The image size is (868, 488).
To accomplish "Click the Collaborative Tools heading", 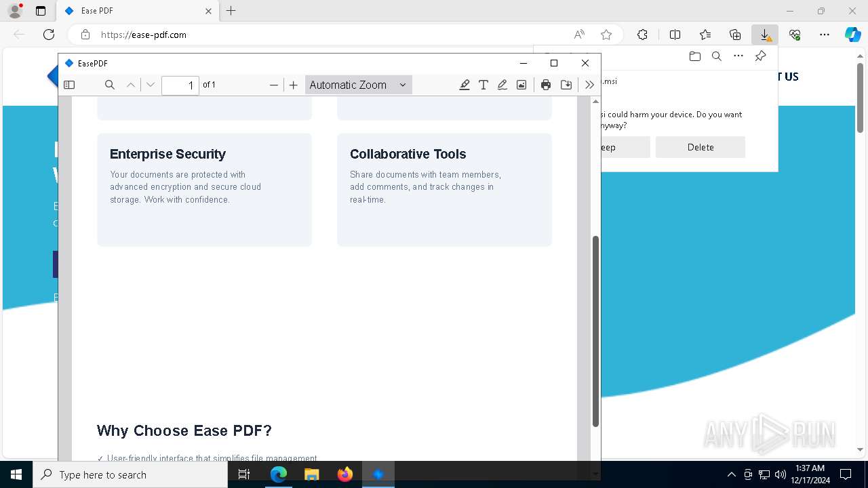I will [408, 154].
